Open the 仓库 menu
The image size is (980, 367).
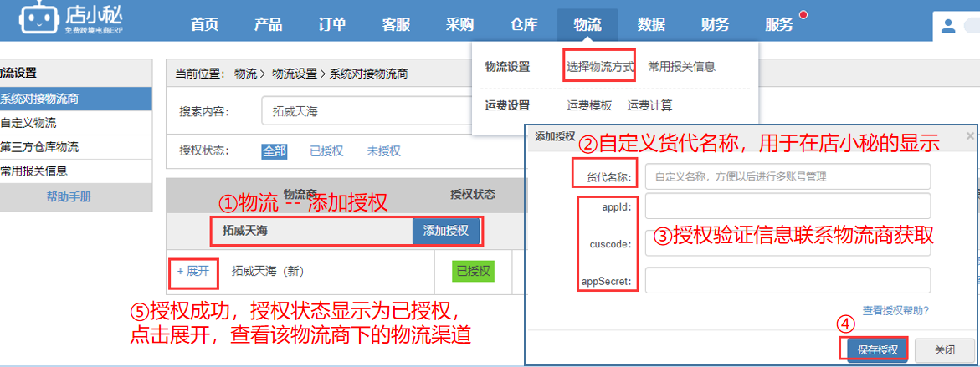click(524, 25)
